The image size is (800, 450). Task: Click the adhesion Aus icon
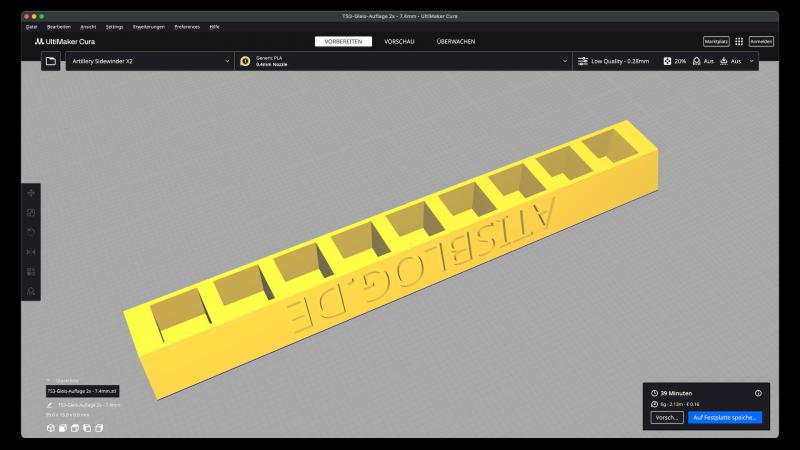(x=723, y=61)
